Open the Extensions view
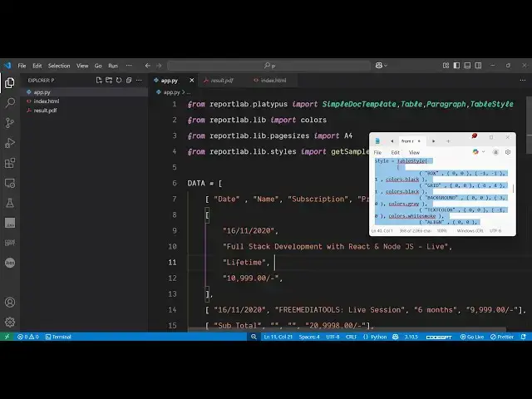 click(10, 163)
